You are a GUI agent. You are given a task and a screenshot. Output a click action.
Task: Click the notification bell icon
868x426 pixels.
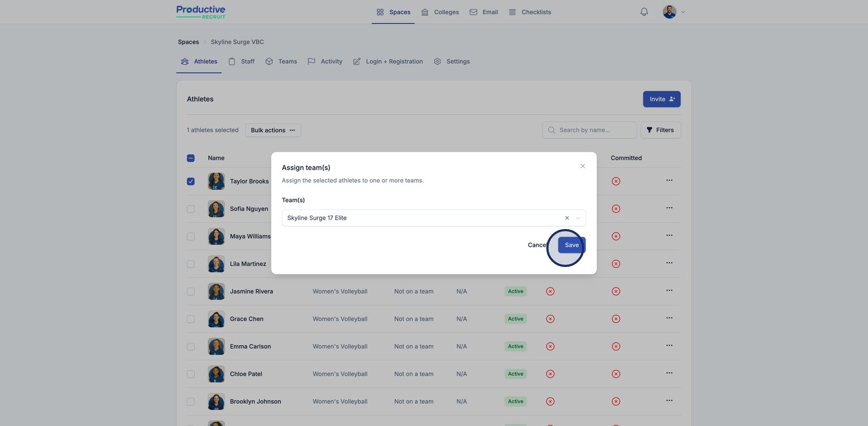click(644, 12)
